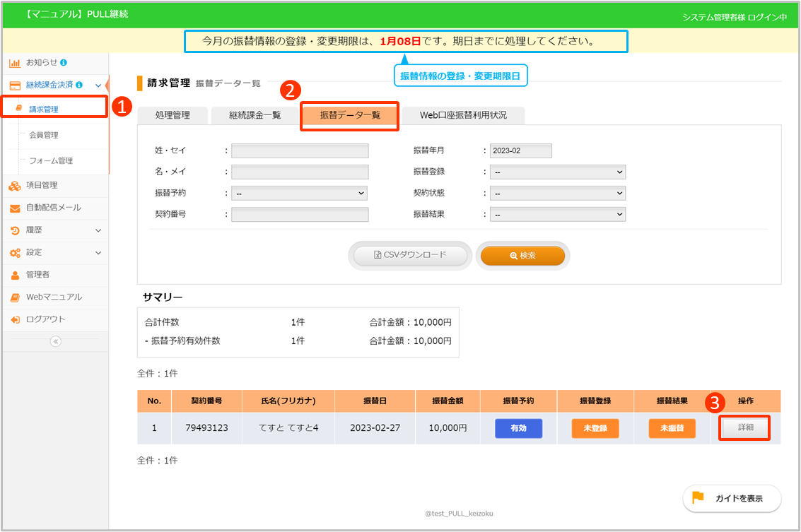Viewport: 801px width, 532px height.
Task: Click the 項目管理 coins icon
Action: [x=15, y=186]
